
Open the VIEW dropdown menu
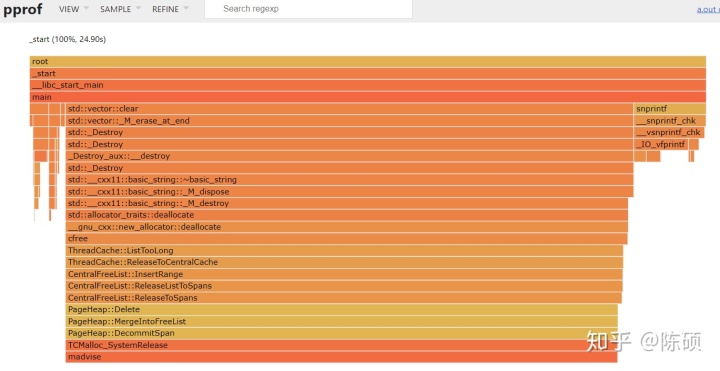pos(73,9)
